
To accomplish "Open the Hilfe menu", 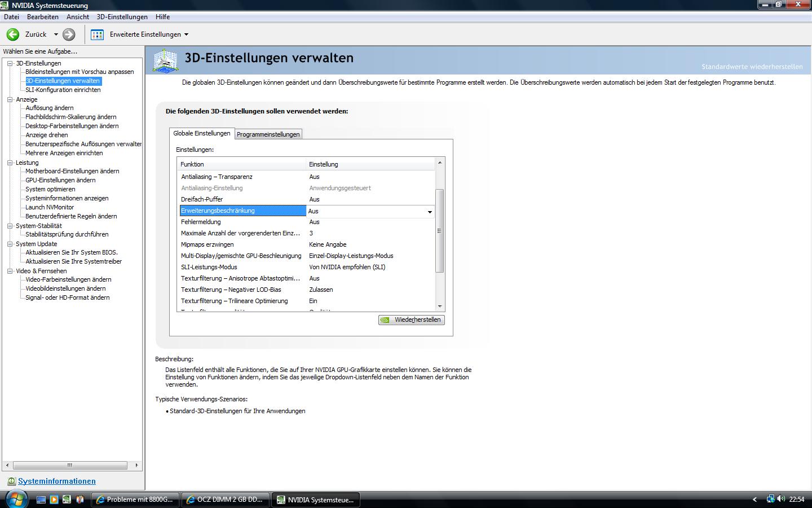I will pos(162,17).
